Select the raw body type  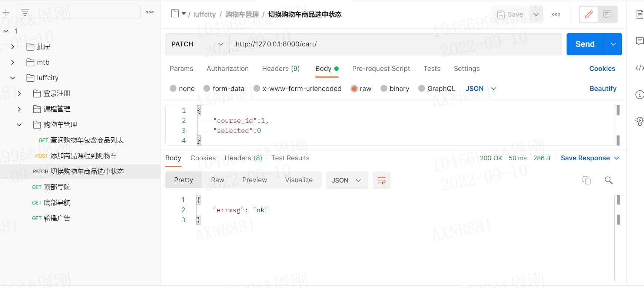coord(354,88)
